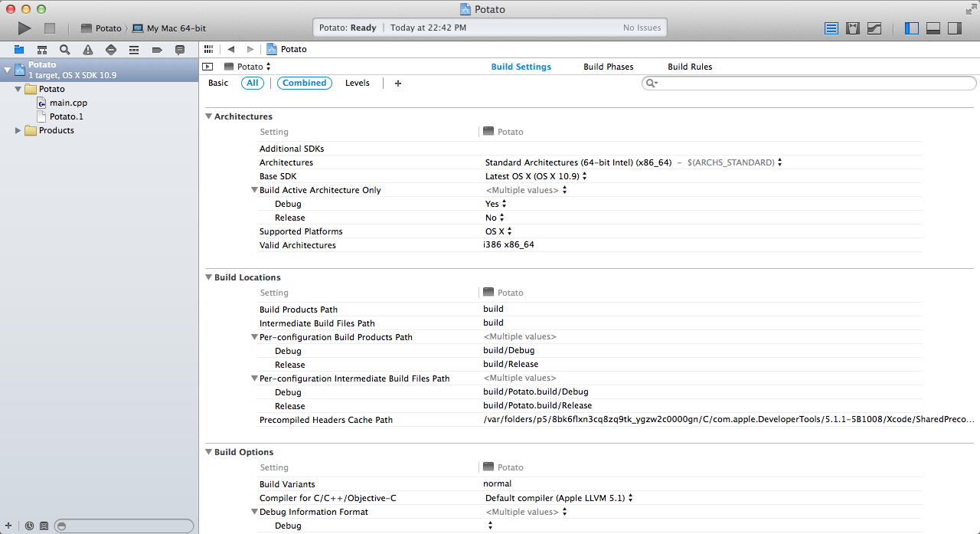Open the Breakpoint navigator
Image resolution: width=980 pixels, height=534 pixels.
tap(157, 50)
